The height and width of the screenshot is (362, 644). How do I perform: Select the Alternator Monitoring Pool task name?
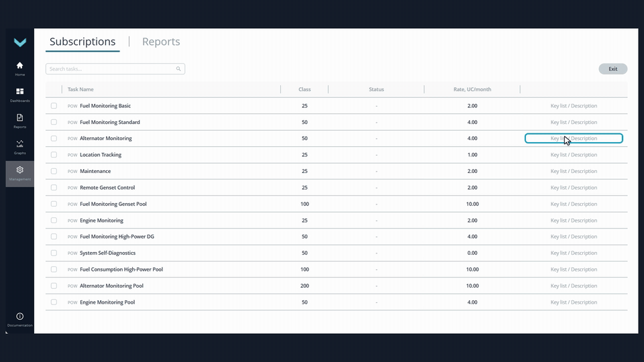click(x=112, y=286)
